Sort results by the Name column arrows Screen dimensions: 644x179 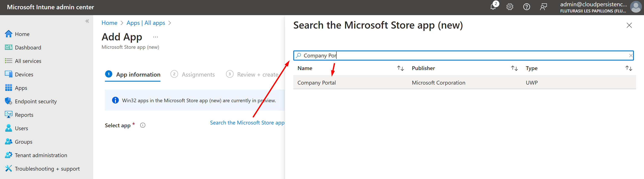click(x=401, y=68)
